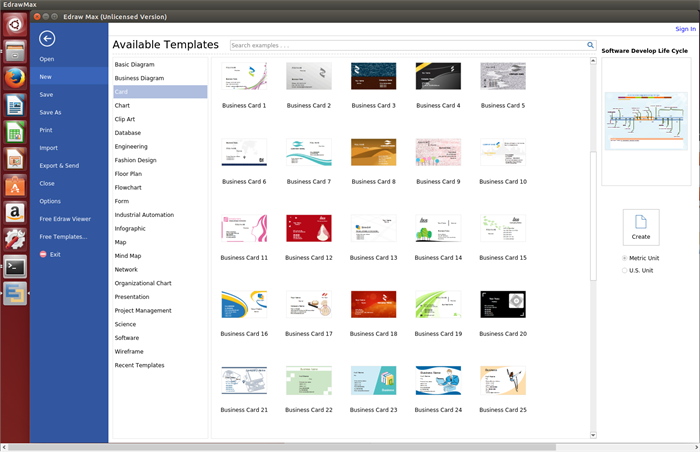Viewport: 700px width, 452px height.
Task: Open the Organizational Chart category
Action: point(143,283)
